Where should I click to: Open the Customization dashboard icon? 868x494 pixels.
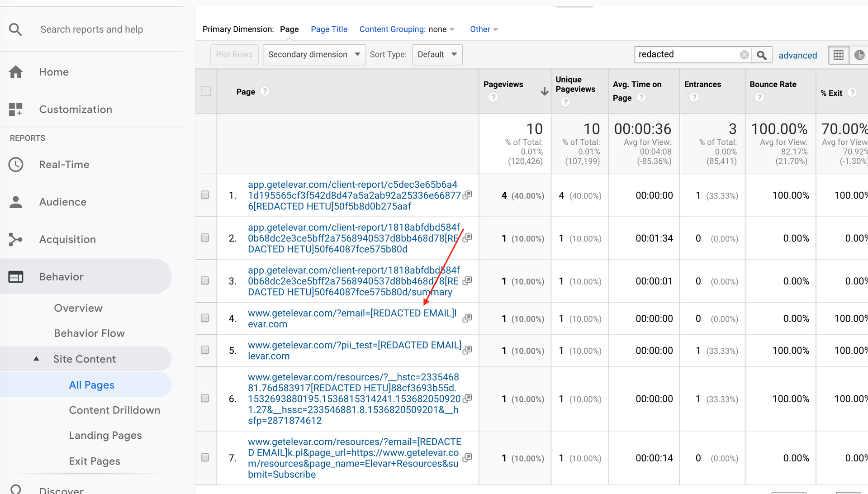coord(15,109)
